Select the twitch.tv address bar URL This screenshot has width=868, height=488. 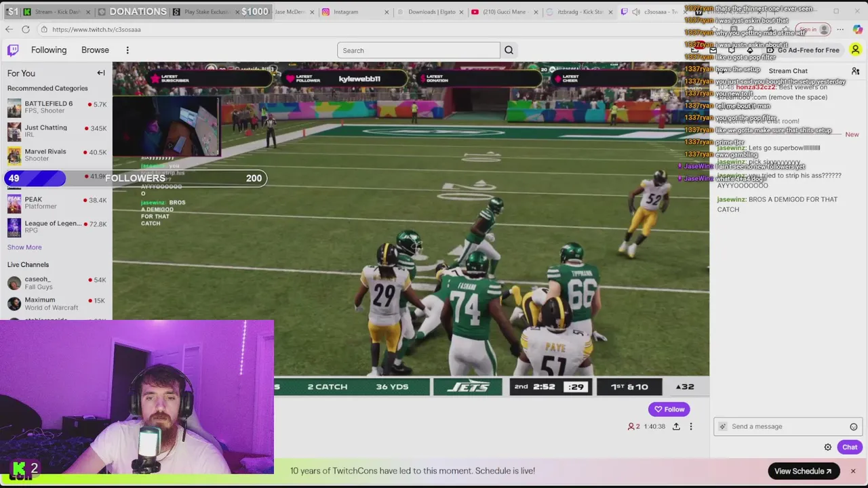click(x=96, y=30)
